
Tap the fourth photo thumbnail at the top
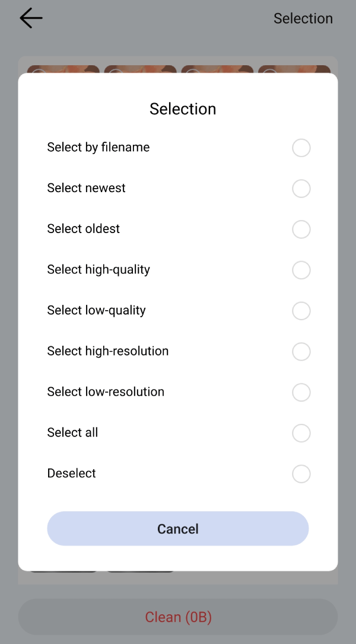tap(294, 66)
